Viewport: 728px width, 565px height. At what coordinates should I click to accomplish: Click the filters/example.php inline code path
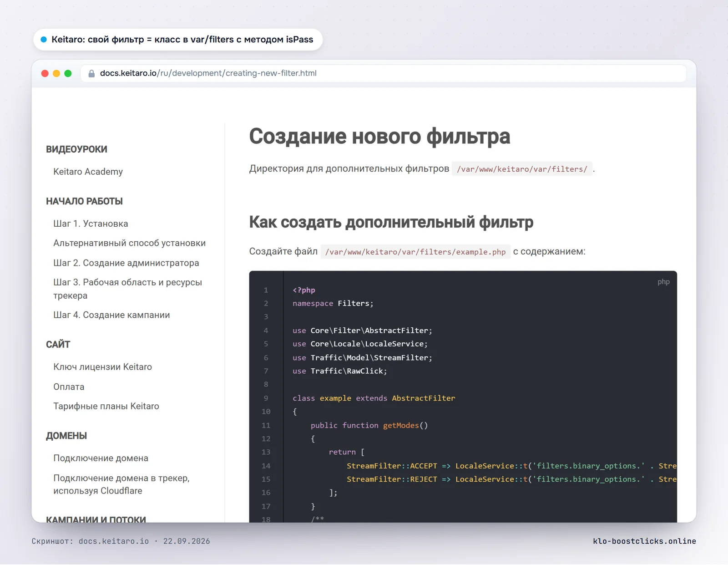tap(415, 252)
